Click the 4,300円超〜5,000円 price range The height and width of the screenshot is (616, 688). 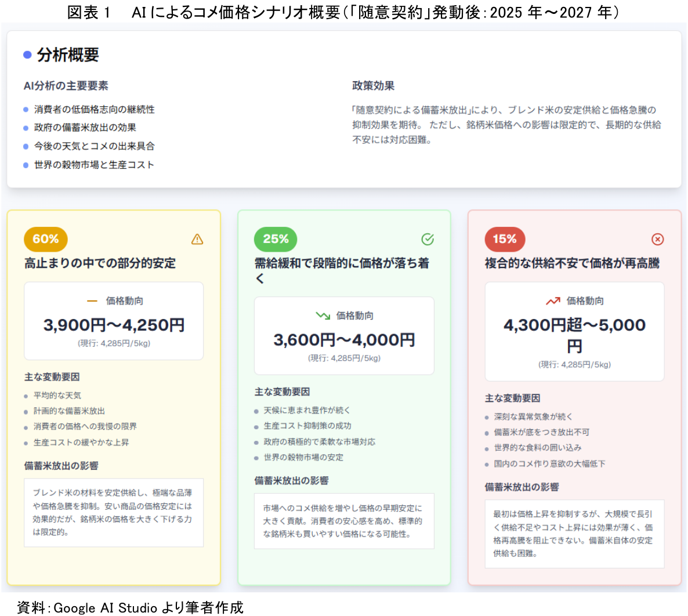(574, 335)
